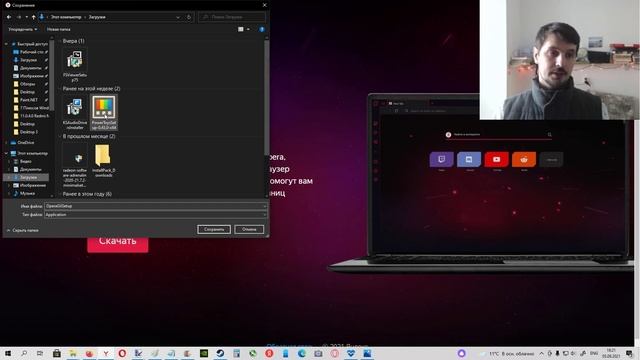Image resolution: width=640 pixels, height=360 pixels.
Task: Click the YouTube tile on laptop image
Action: (x=496, y=159)
